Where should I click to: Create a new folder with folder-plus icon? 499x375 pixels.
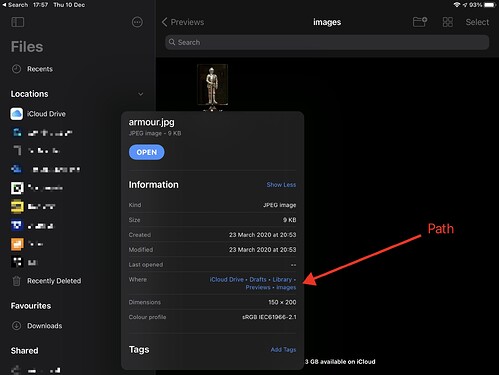(x=420, y=22)
